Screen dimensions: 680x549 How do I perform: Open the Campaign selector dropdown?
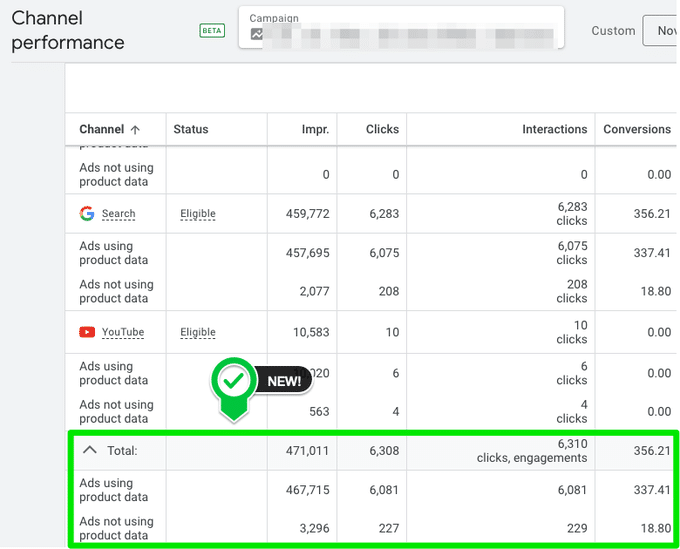pyautogui.click(x=401, y=27)
